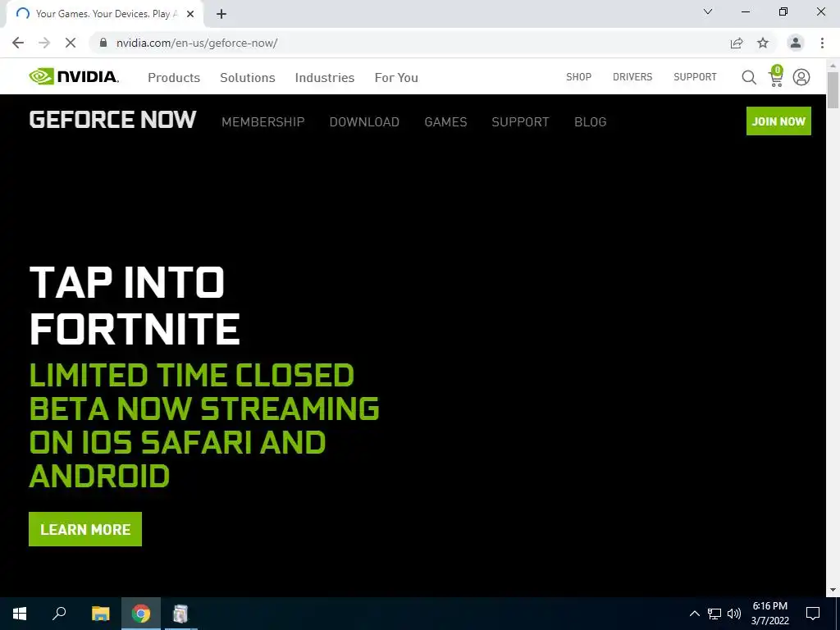This screenshot has height=630, width=840.
Task: Open taskbar clock showing 6:16 PM
Action: pos(769,614)
